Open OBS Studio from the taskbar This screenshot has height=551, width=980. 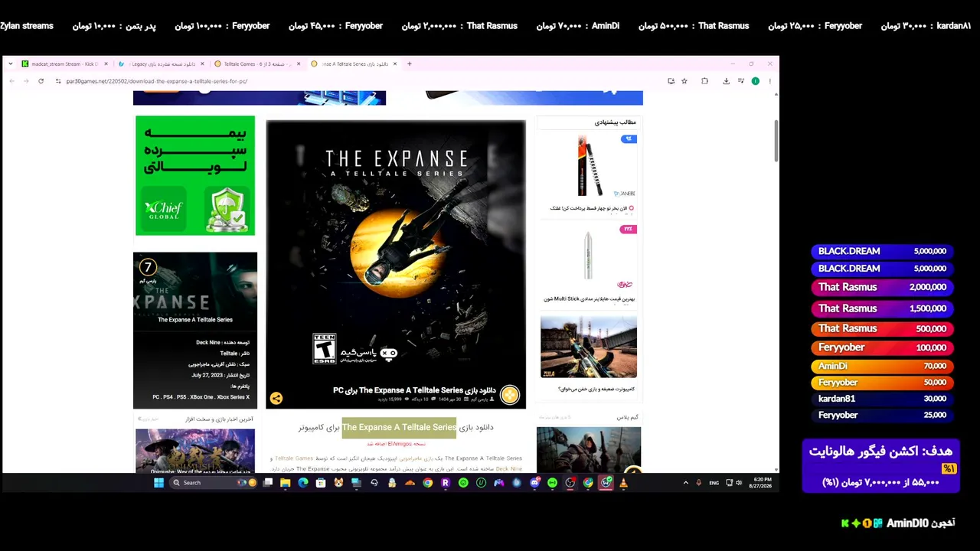click(570, 483)
